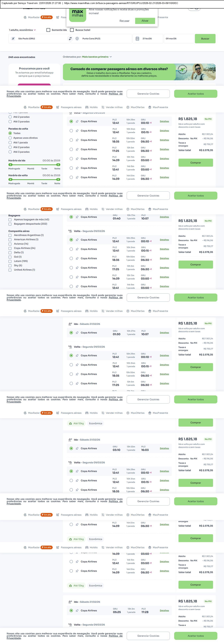Check the Somente ida checkbox
This screenshot has width=224, height=644.
coord(48,30)
